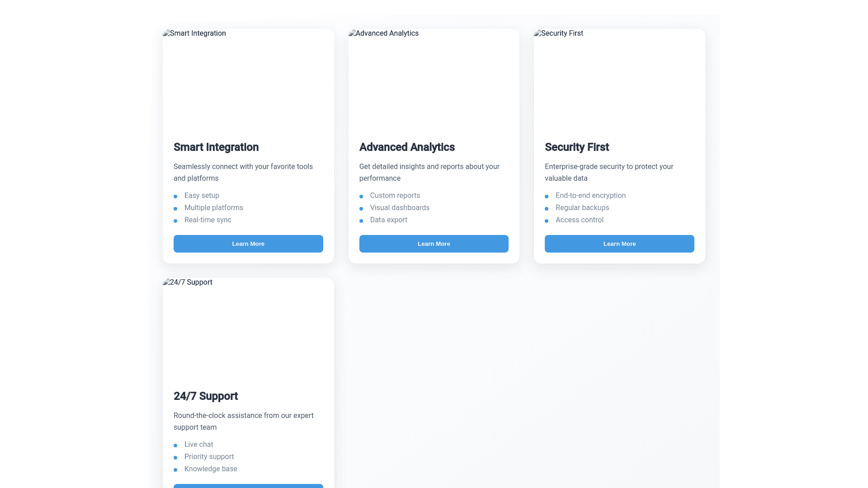Click the Visual dashboards list item
868x488 pixels.
(400, 208)
